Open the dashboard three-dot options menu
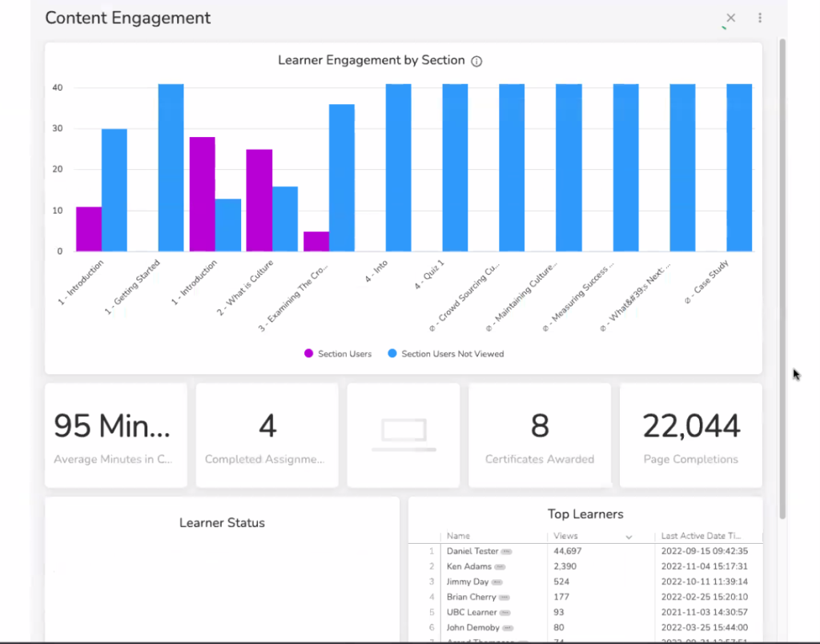Image resolution: width=820 pixels, height=644 pixels. point(759,18)
